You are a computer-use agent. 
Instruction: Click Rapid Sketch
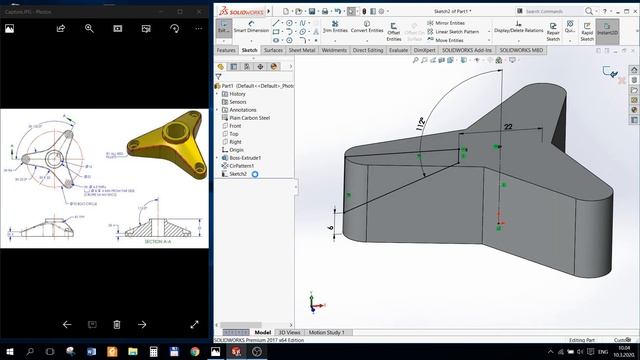pyautogui.click(x=587, y=31)
